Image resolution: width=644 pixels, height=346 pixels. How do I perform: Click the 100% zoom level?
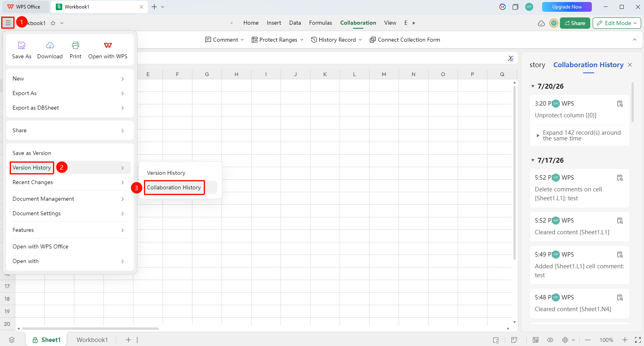point(606,340)
